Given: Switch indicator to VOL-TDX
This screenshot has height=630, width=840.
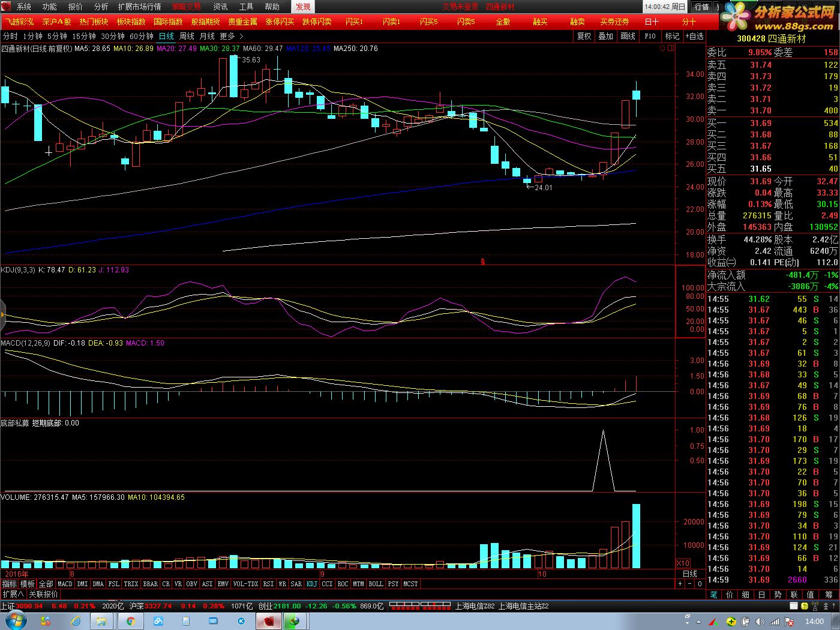Looking at the screenshot, I should pyautogui.click(x=245, y=584).
